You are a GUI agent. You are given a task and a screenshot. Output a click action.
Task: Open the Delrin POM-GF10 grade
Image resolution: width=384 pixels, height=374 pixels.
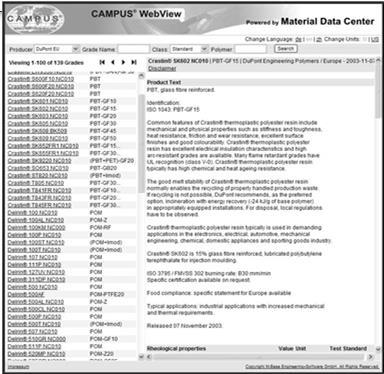[x=37, y=339]
